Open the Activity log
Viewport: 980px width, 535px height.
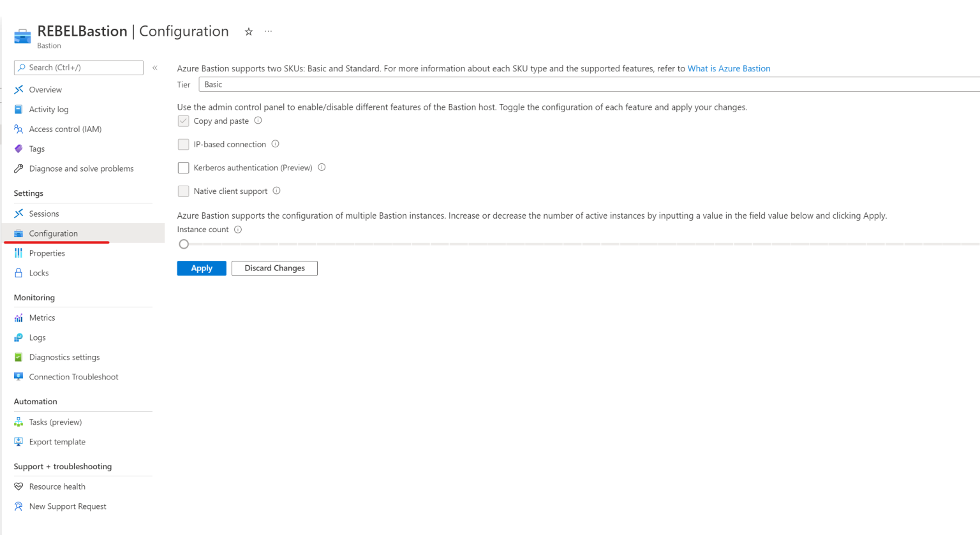pyautogui.click(x=49, y=109)
